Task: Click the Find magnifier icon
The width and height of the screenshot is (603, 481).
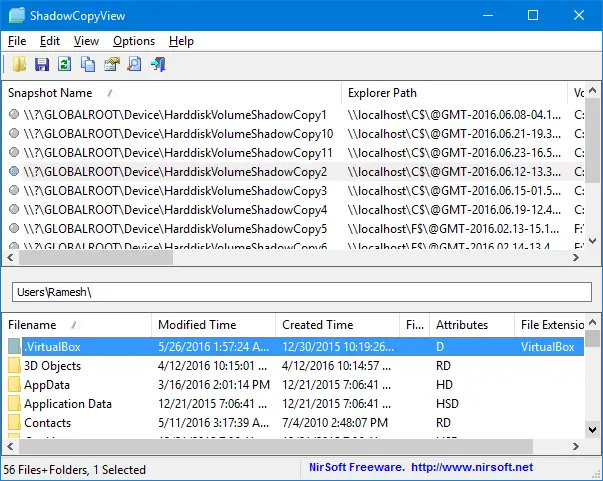Action: coord(134,64)
